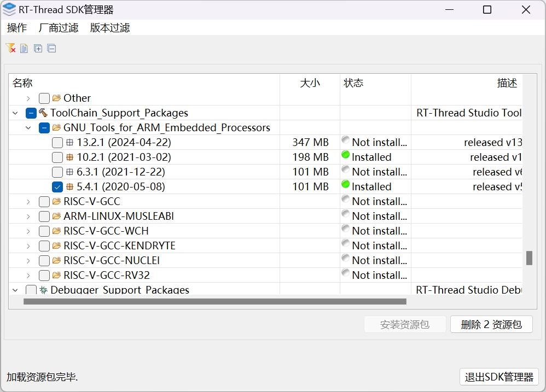Click the bug icon of Debugger_Support_Packages
Screen dimensions: 546x392
pyautogui.click(x=43, y=290)
